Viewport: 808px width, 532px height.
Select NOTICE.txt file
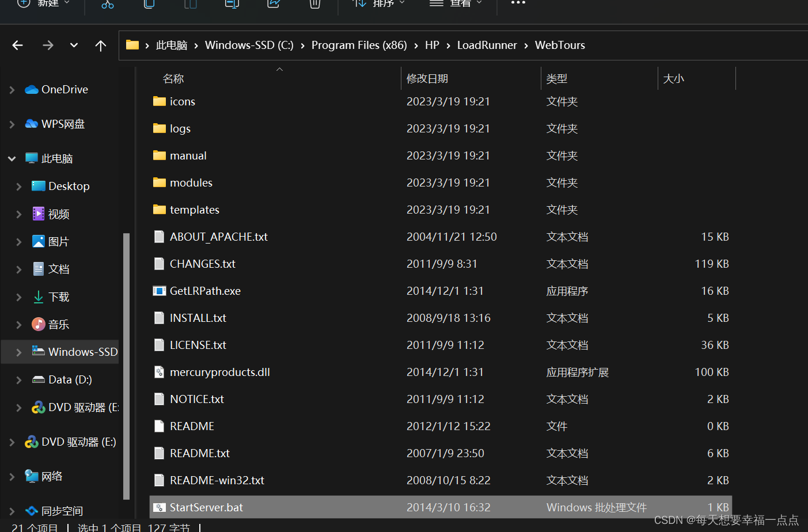coord(197,399)
